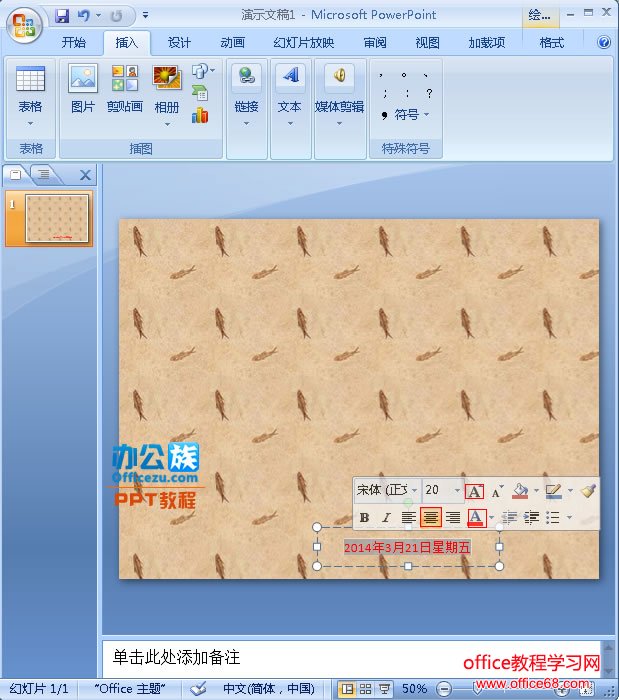Show the slides thumbnail tab
The image size is (619, 700).
coord(16,174)
